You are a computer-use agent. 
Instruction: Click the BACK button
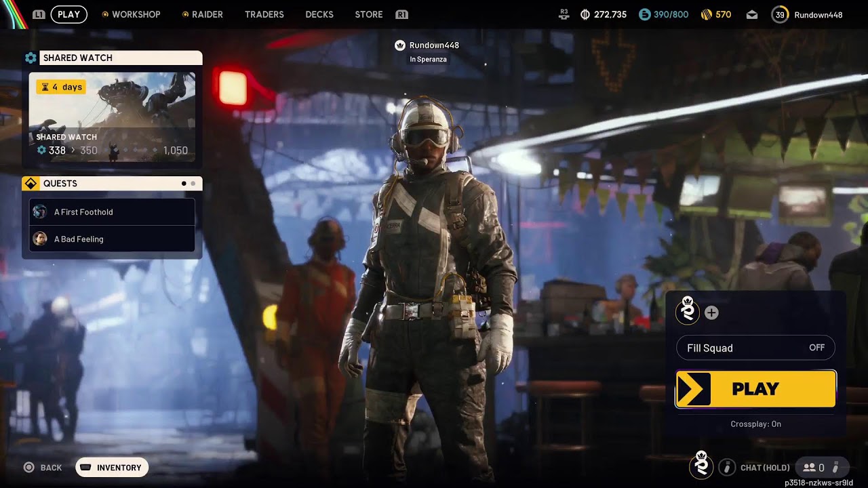click(x=51, y=468)
